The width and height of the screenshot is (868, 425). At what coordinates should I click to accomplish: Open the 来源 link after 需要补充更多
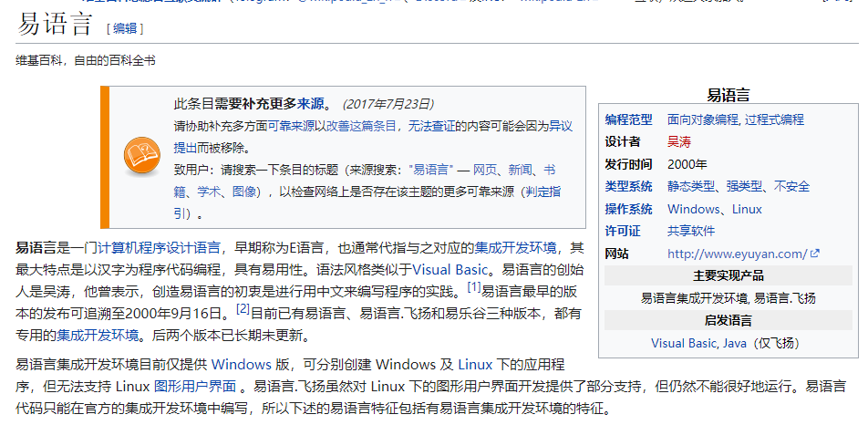(311, 104)
